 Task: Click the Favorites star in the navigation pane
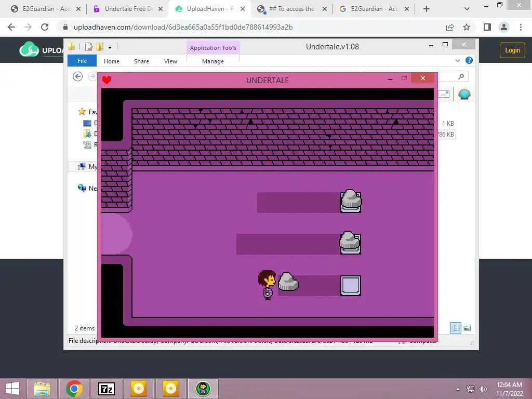tap(82, 112)
